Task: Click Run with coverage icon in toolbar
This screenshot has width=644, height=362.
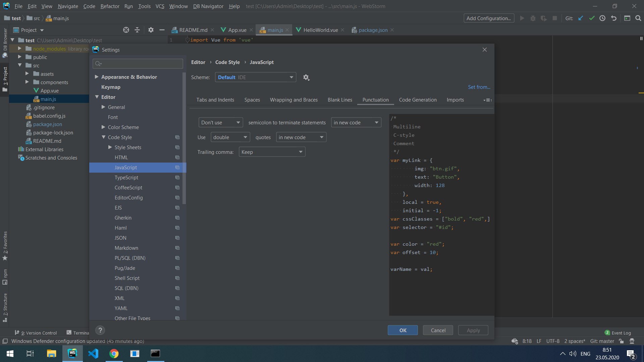Action: [x=544, y=18]
